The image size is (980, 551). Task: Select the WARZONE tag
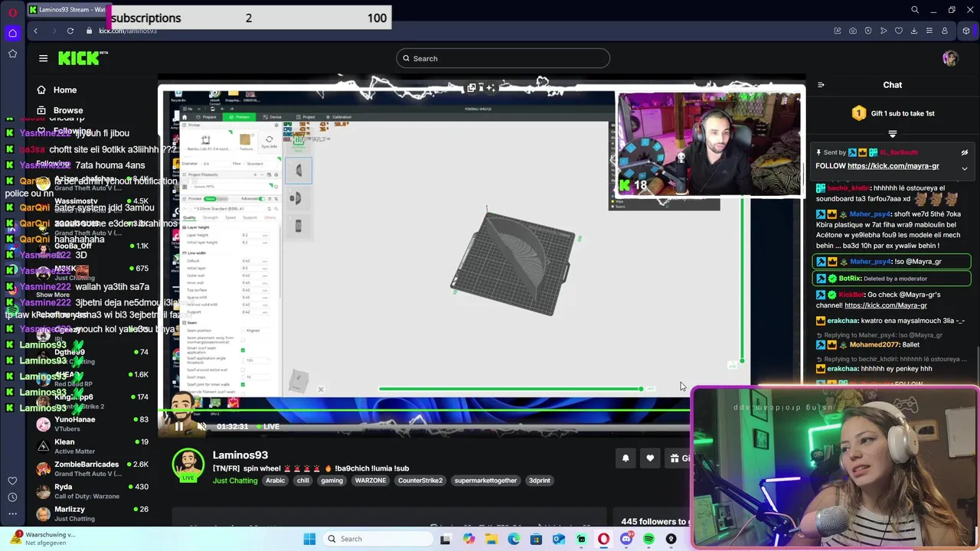(x=371, y=481)
